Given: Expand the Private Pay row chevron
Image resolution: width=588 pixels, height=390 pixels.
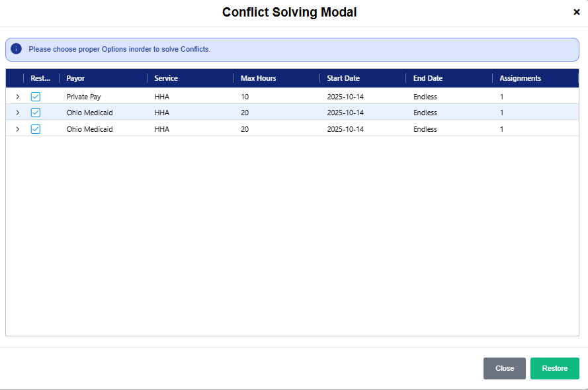Looking at the screenshot, I should [x=18, y=97].
